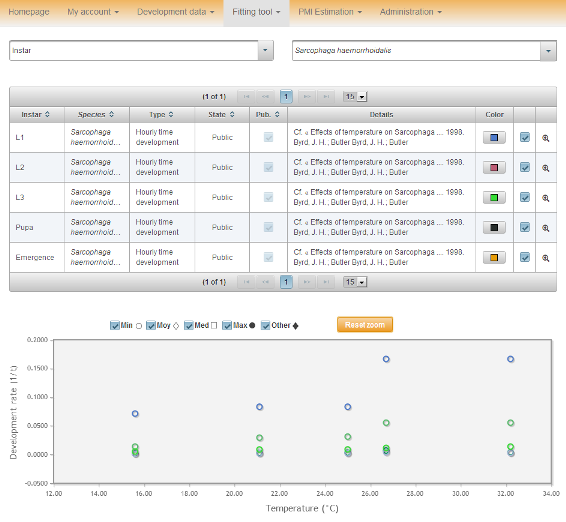Open the Instar dropdown arrow
566x522 pixels.
(265, 50)
